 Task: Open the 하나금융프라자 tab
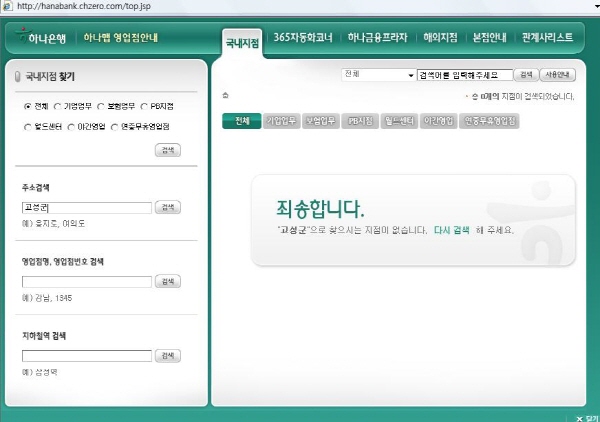[x=377, y=39]
